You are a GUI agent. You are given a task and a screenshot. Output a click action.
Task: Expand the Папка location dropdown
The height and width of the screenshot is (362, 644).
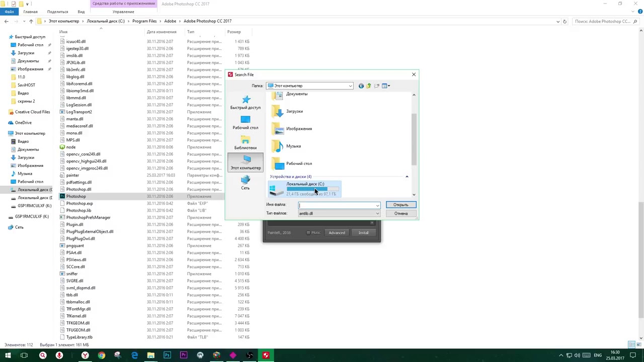coord(350,86)
